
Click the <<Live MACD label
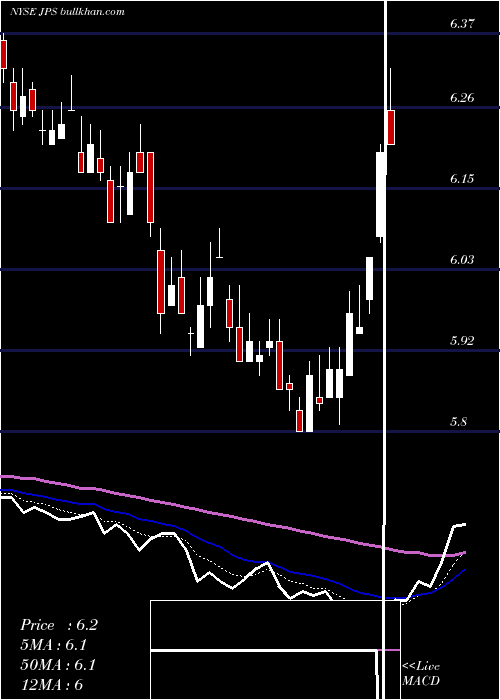[421, 673]
